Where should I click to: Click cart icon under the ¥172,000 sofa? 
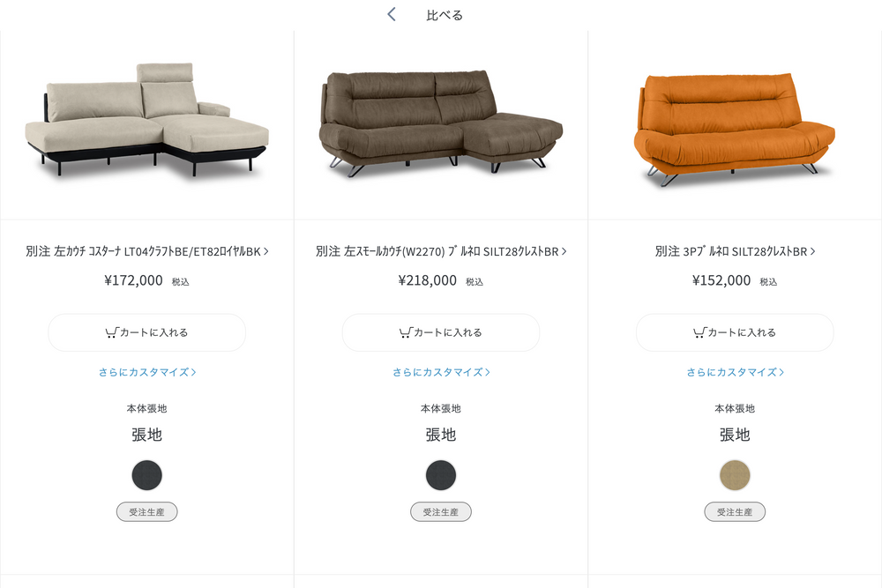(111, 332)
